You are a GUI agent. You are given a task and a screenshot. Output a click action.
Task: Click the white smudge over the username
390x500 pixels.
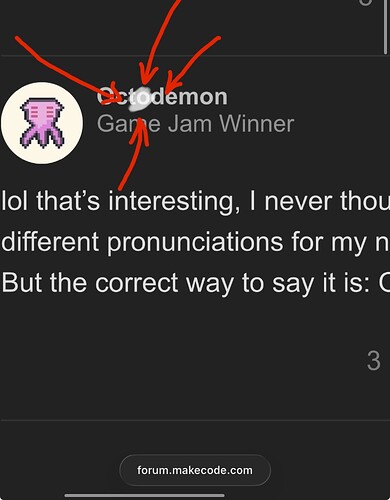140,99
